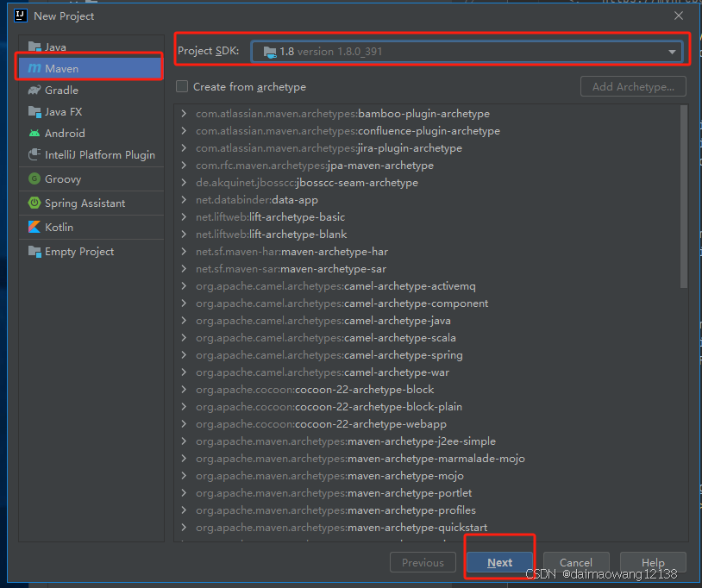Click the Project SDK 1.8 field

click(x=467, y=52)
